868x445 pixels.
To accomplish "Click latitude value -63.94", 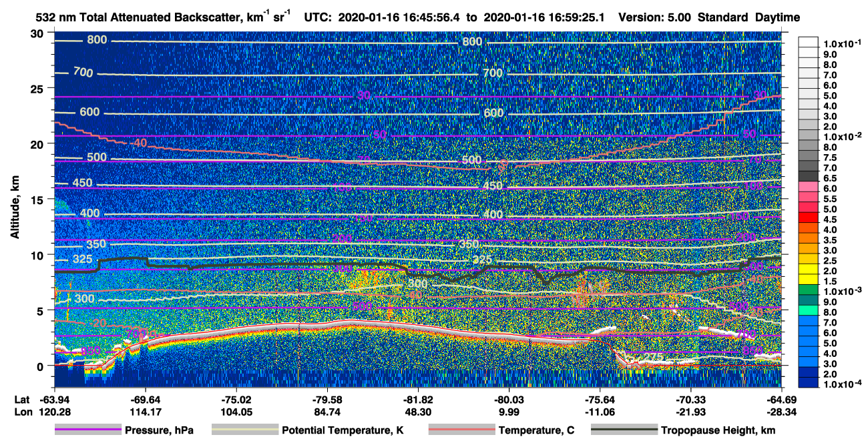I will [55, 400].
